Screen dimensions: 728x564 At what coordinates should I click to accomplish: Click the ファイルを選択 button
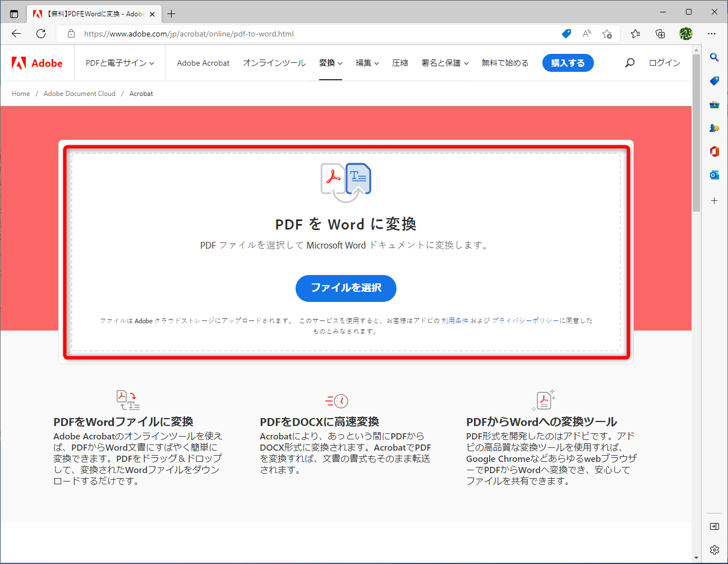(x=345, y=288)
